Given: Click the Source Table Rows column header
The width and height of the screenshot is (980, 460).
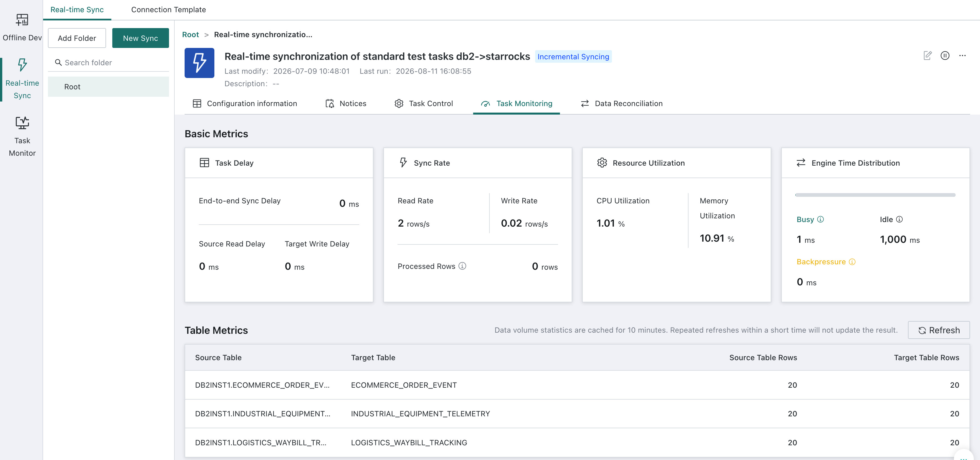Looking at the screenshot, I should pos(763,358).
